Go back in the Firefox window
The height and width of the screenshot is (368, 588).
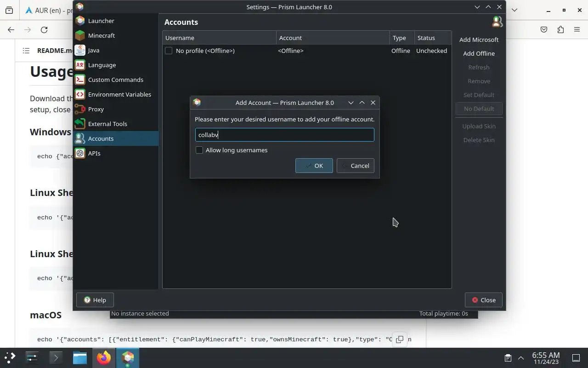11,29
